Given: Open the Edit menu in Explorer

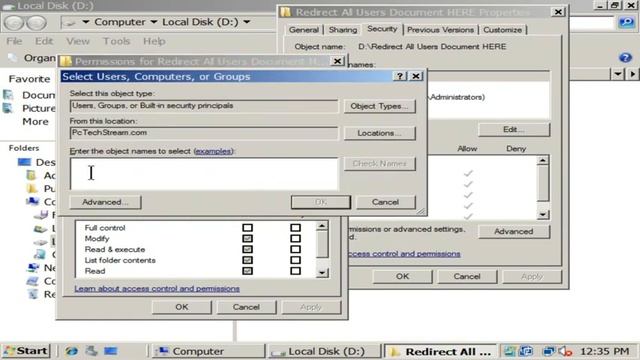Looking at the screenshot, I should [x=44, y=41].
